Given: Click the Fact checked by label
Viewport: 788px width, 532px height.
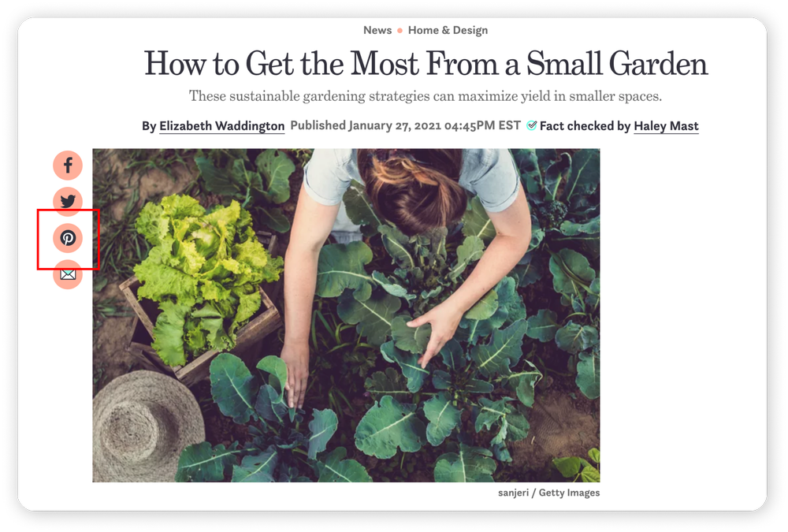Looking at the screenshot, I should [585, 125].
